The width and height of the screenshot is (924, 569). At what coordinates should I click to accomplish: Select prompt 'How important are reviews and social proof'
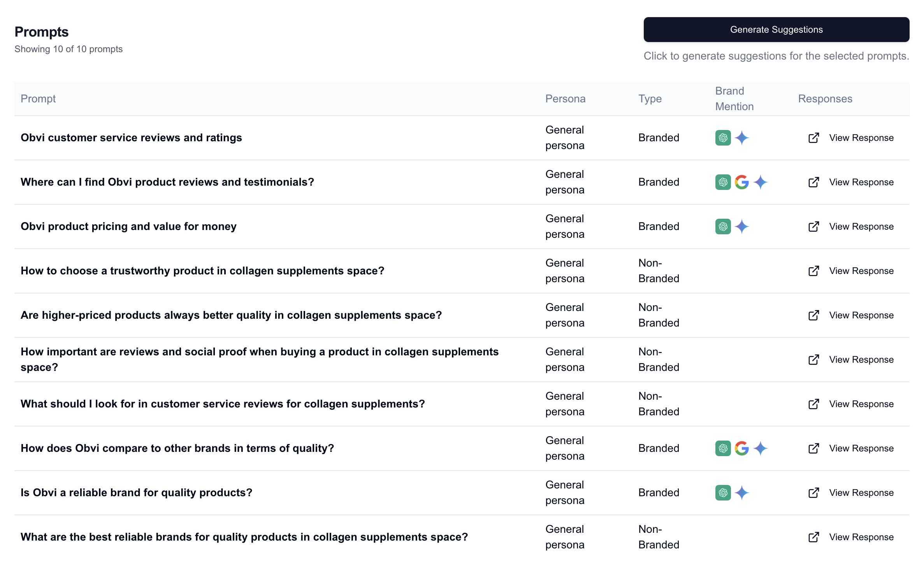(260, 360)
